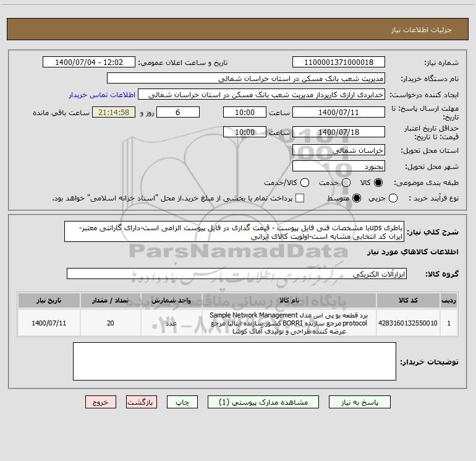The height and width of the screenshot is (461, 476).
Task: Click the price validity time 10:00 field
Action: pos(245,132)
